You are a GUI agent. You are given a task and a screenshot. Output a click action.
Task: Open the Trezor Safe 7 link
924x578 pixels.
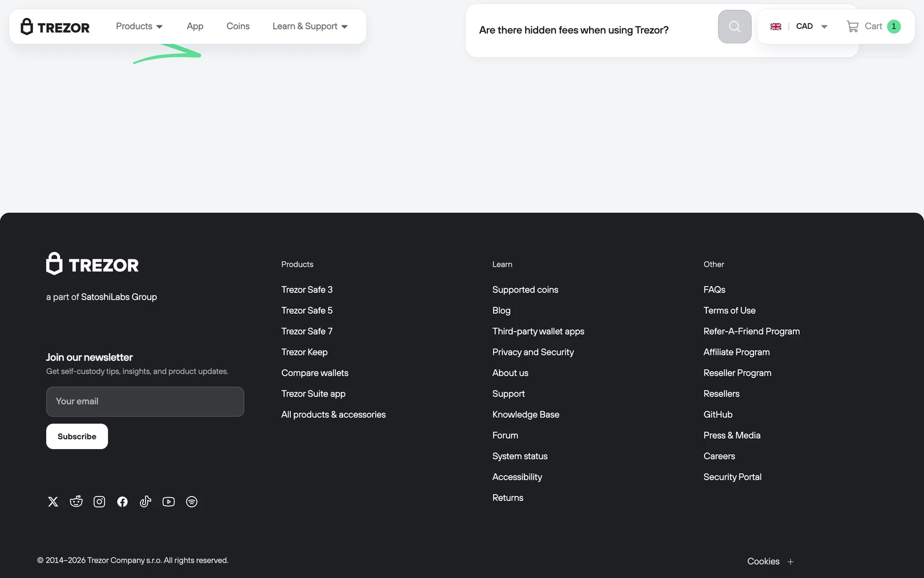coord(307,331)
